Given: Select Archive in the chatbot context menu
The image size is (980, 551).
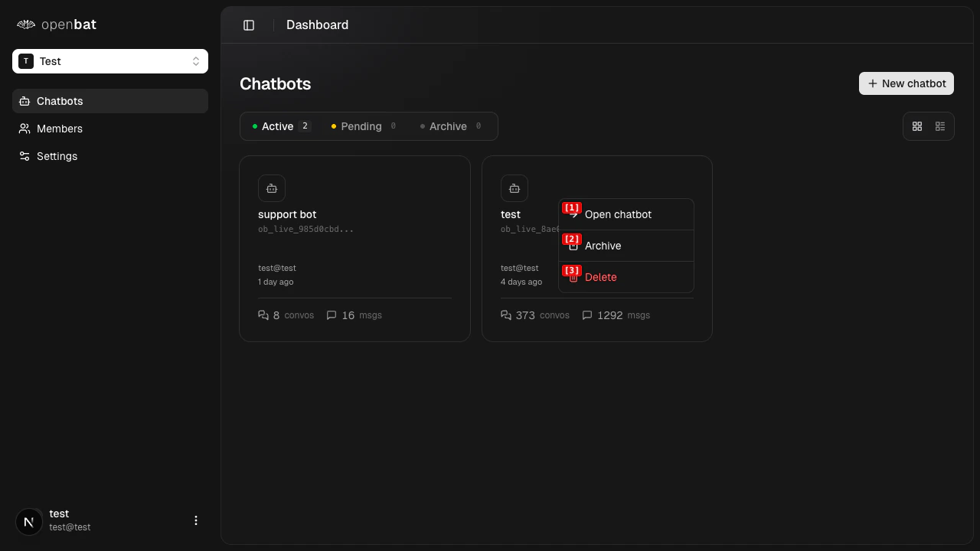Looking at the screenshot, I should tap(603, 246).
